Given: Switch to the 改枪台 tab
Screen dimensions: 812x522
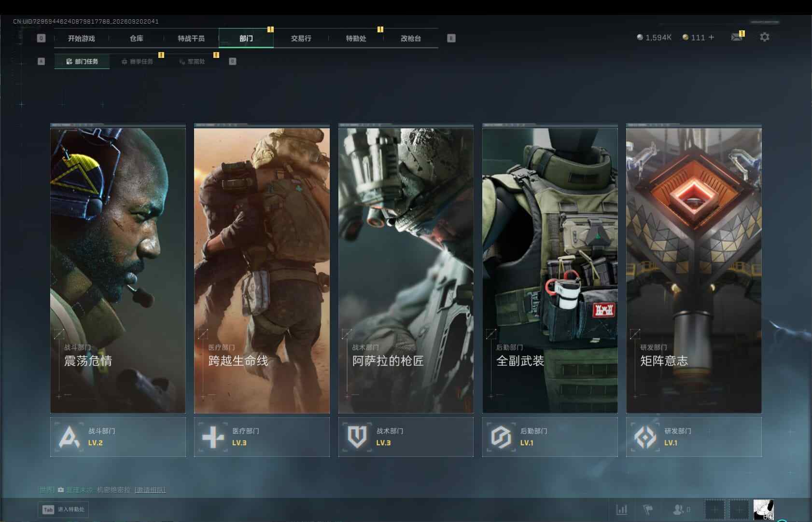Looking at the screenshot, I should click(411, 38).
